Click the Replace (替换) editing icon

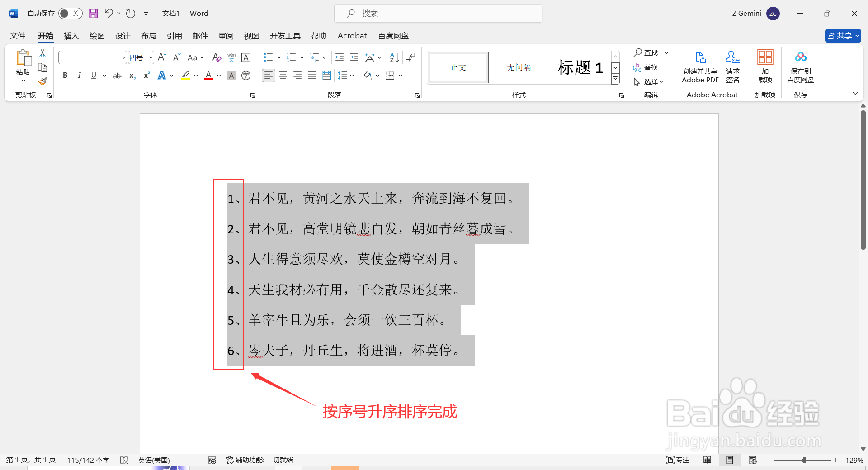pos(646,67)
